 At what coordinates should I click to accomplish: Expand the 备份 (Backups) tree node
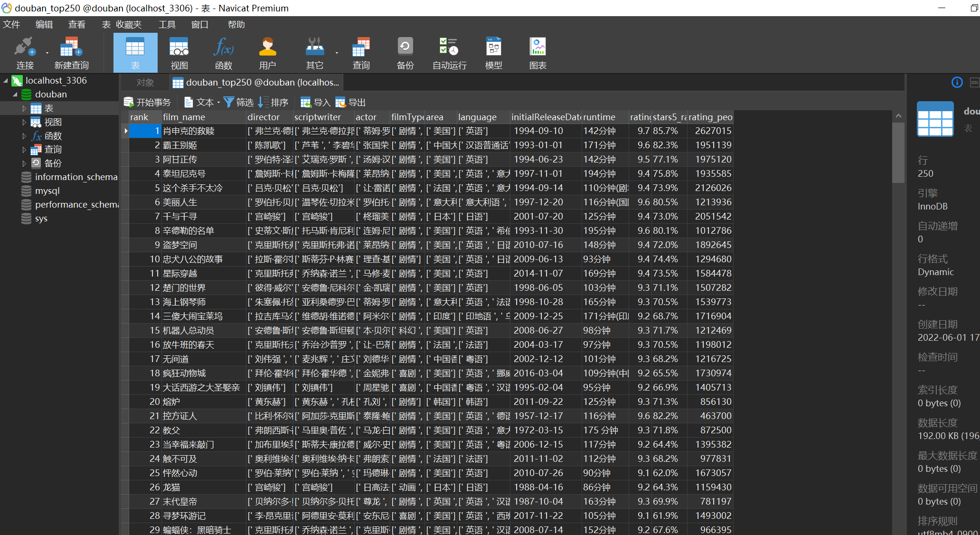click(x=24, y=163)
